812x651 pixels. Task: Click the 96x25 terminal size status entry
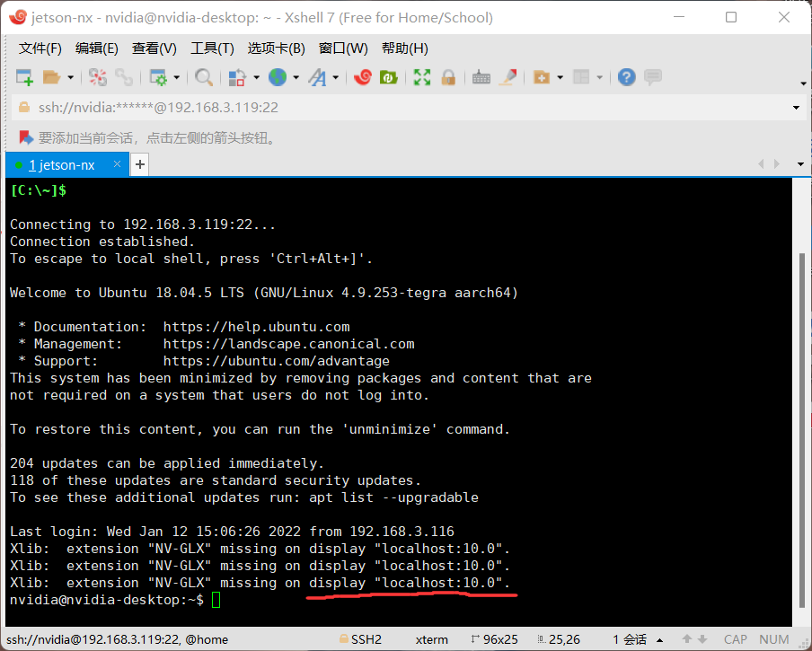(x=495, y=639)
